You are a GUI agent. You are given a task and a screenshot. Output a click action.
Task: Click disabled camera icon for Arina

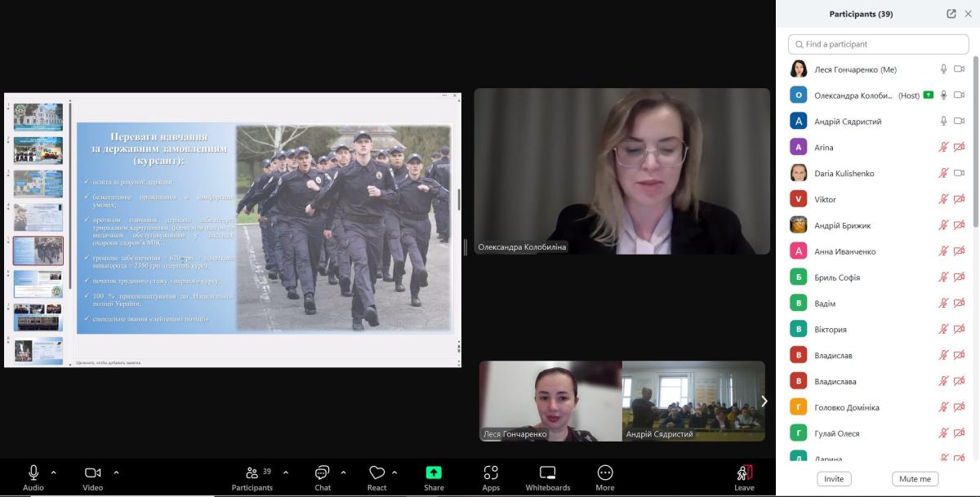click(960, 147)
